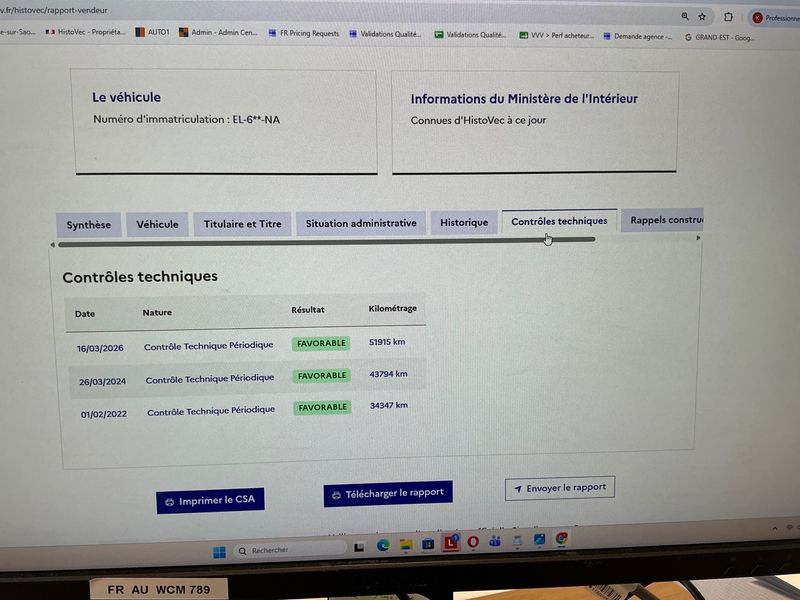Open the Synthèse tab
800x600 pixels.
click(88, 225)
